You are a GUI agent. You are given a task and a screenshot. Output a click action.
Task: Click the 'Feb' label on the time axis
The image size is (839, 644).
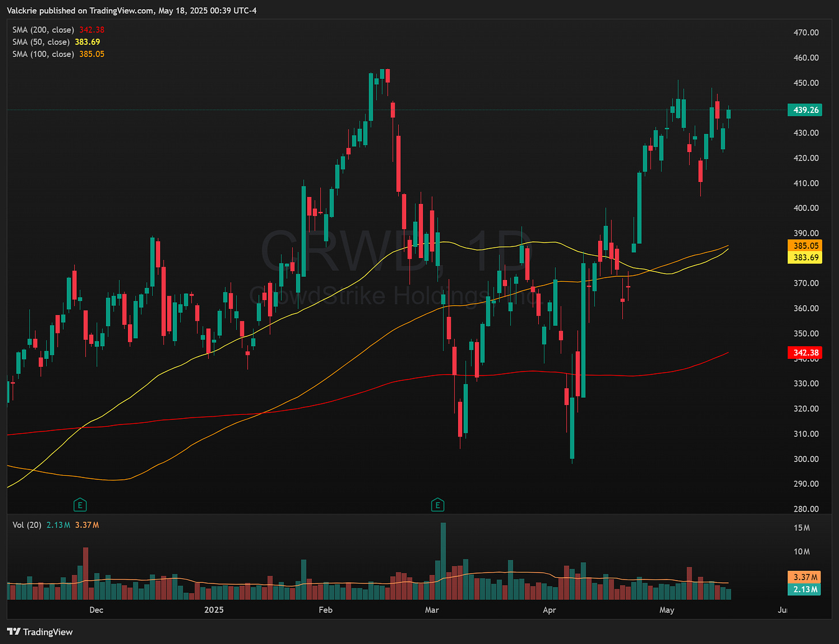point(326,609)
